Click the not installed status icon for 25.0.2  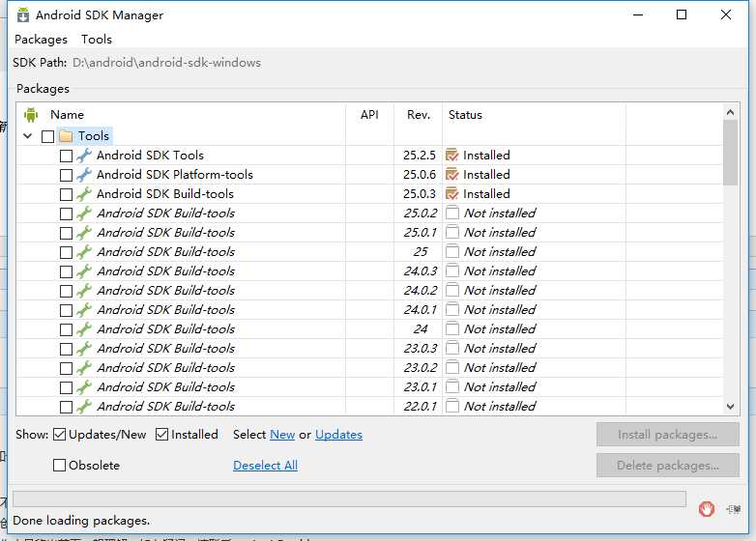click(x=452, y=213)
